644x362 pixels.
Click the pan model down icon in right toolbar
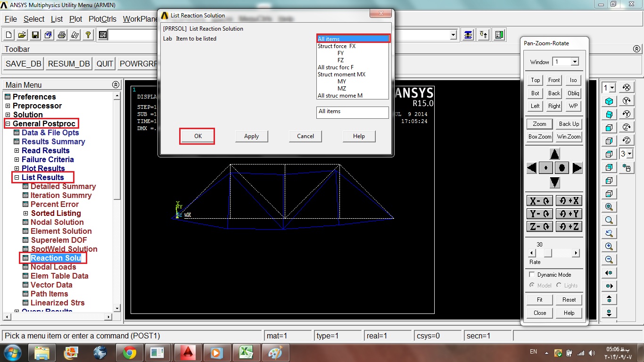point(609,313)
